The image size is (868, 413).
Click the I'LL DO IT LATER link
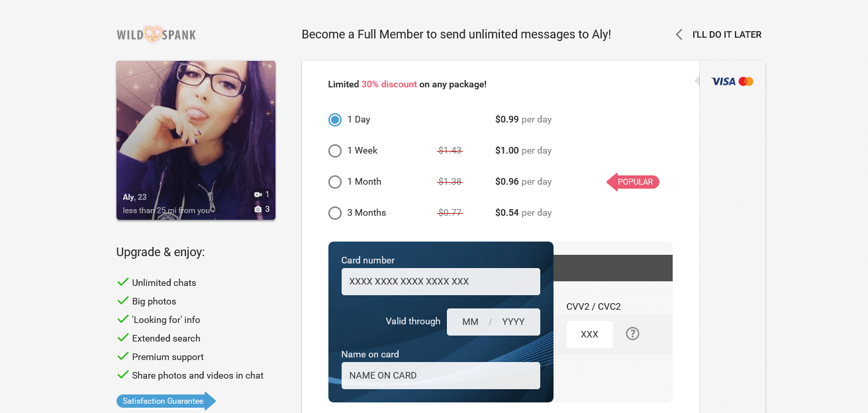(x=727, y=34)
